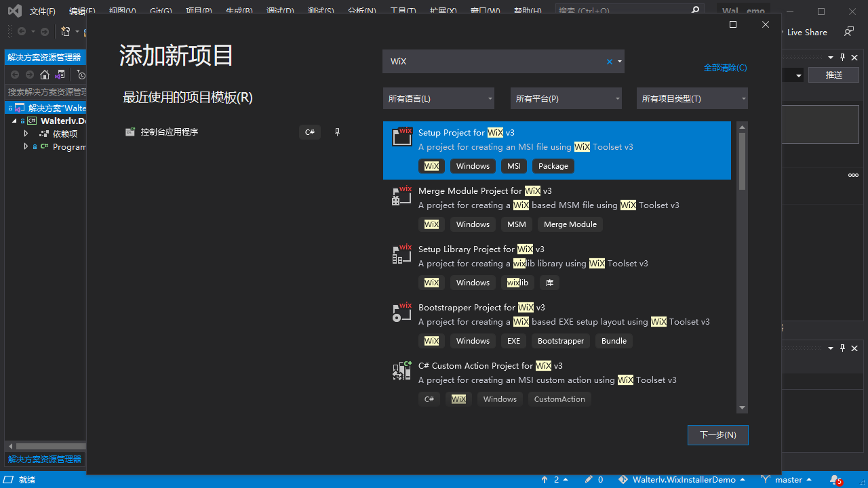Select the Bootstrapper Project template icon
The height and width of the screenshot is (488, 868).
[402, 312]
